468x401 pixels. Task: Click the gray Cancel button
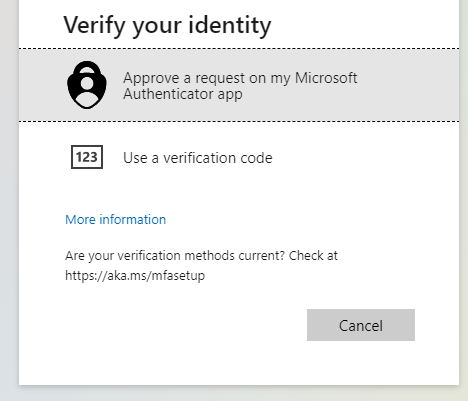361,325
